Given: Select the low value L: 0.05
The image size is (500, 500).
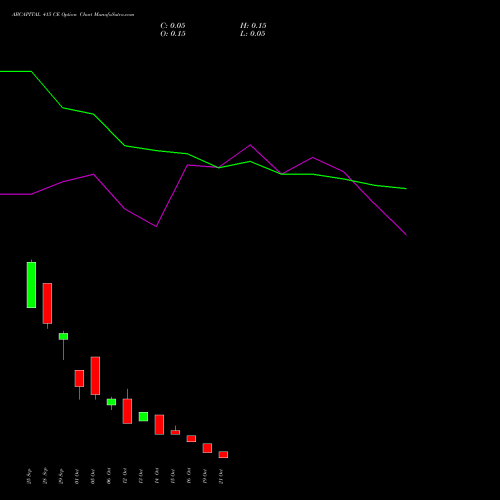Looking at the screenshot, I should [x=253, y=34].
